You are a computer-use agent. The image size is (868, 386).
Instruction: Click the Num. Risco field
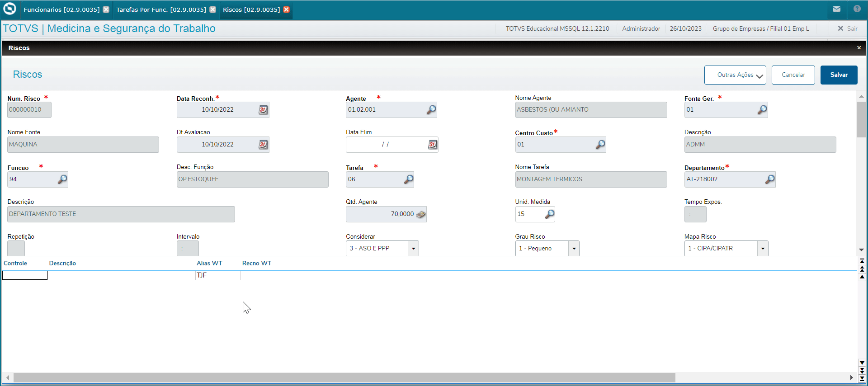coord(29,110)
